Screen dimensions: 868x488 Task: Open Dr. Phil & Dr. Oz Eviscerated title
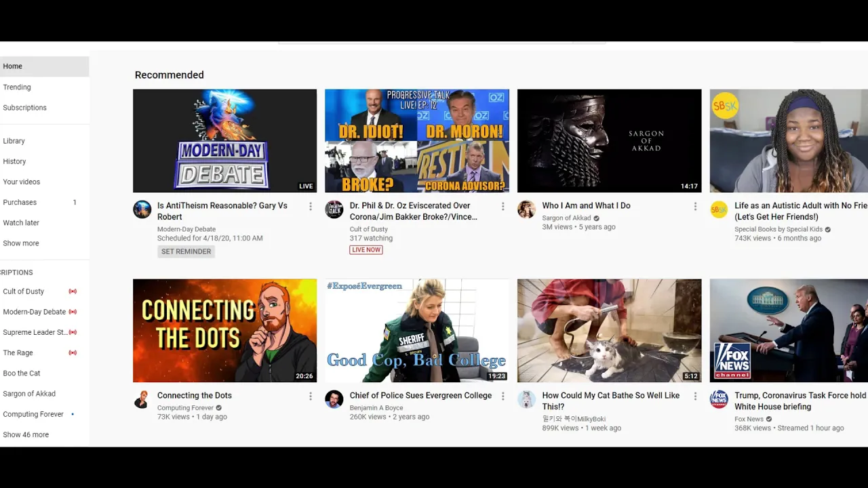pyautogui.click(x=414, y=211)
